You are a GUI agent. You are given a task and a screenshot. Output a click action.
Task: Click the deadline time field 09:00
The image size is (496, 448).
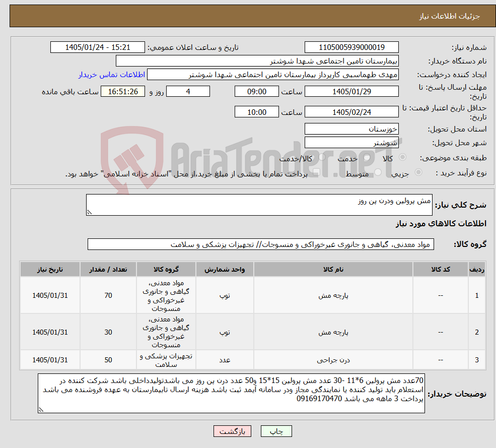(256, 92)
